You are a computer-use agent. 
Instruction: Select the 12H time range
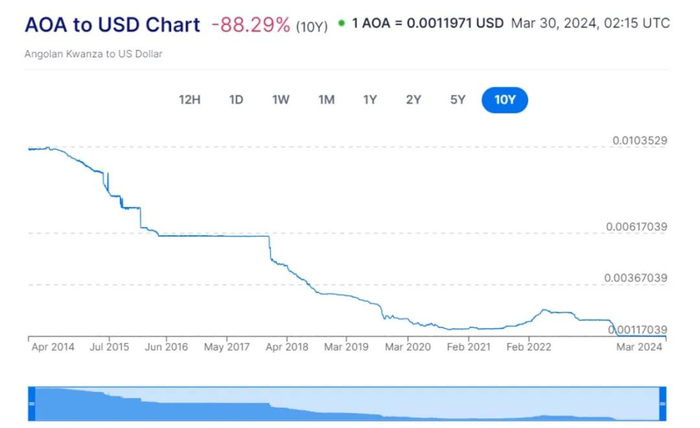(190, 99)
